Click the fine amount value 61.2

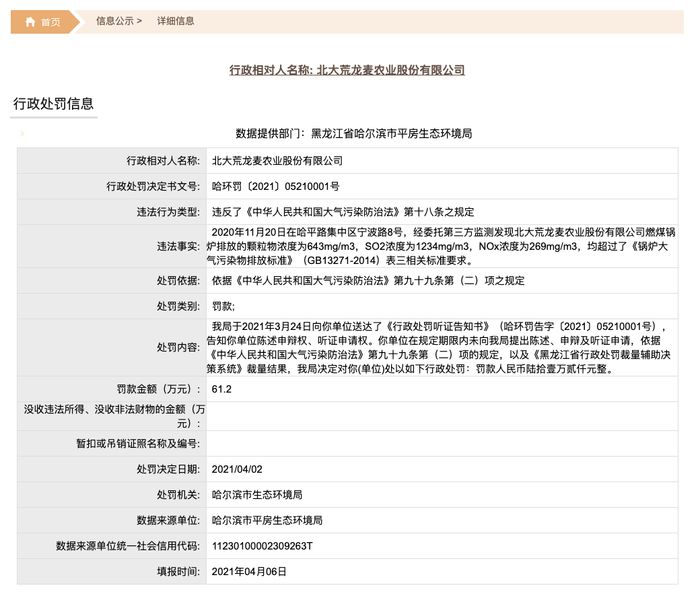(221, 389)
